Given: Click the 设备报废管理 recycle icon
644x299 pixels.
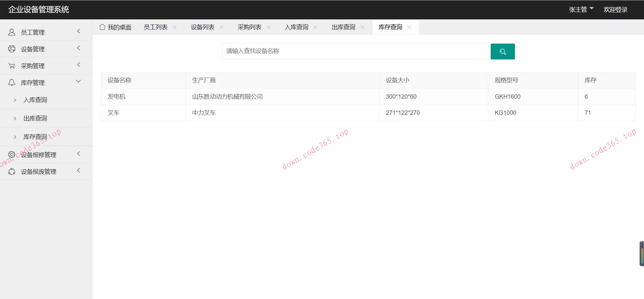Looking at the screenshot, I should click(12, 171).
